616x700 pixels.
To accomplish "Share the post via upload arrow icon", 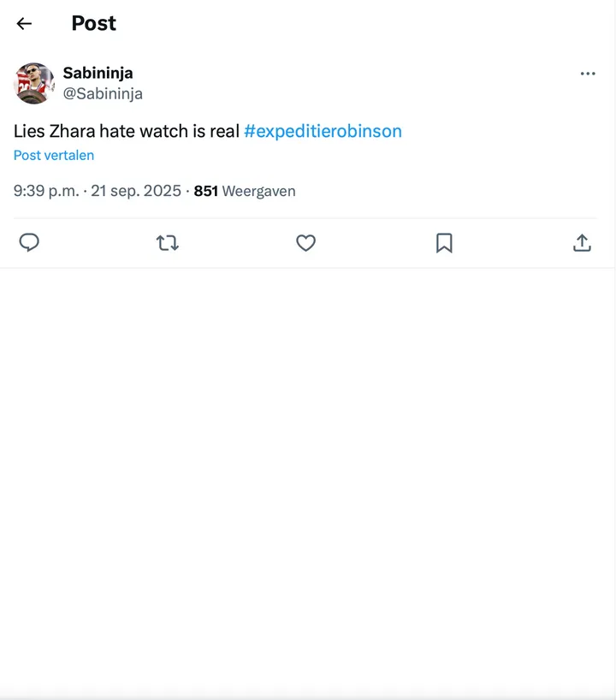I will tap(582, 243).
